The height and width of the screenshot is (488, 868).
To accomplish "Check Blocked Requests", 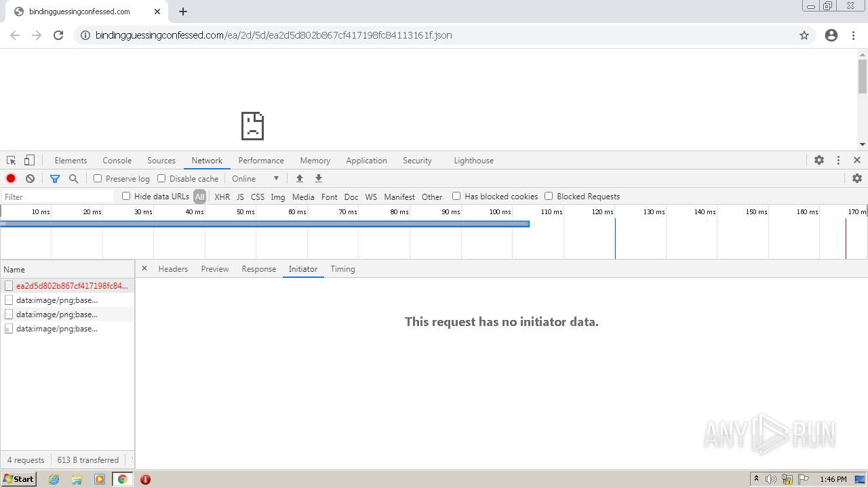I will (x=549, y=196).
